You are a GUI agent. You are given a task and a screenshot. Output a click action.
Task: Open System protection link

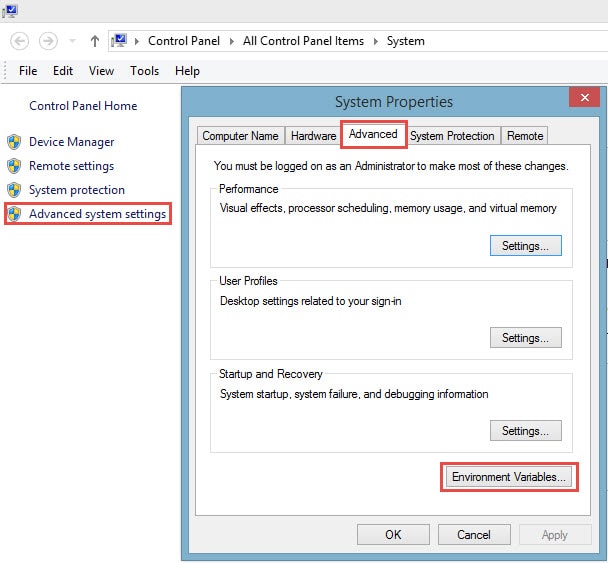77,190
